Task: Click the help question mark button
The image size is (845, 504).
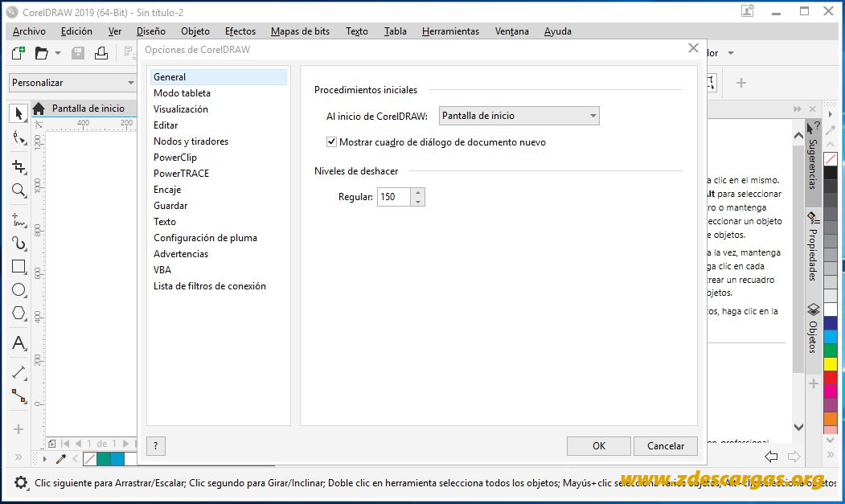Action: pyautogui.click(x=156, y=446)
